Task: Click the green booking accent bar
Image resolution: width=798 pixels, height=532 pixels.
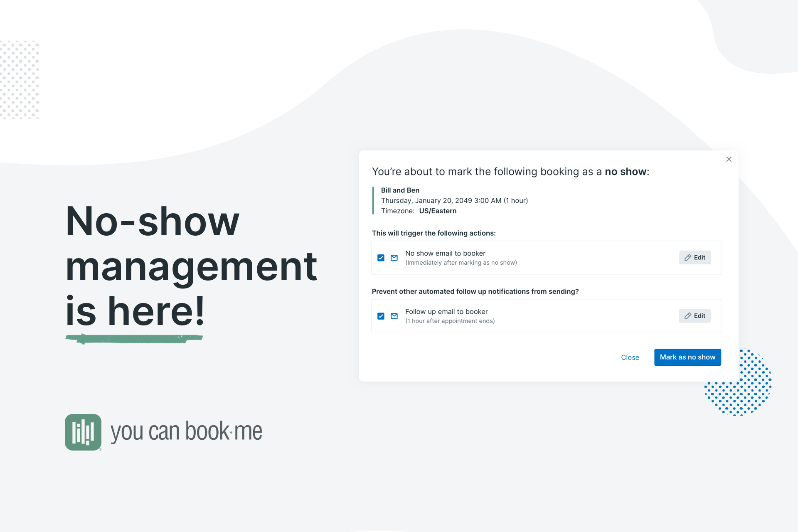Action: tap(373, 200)
